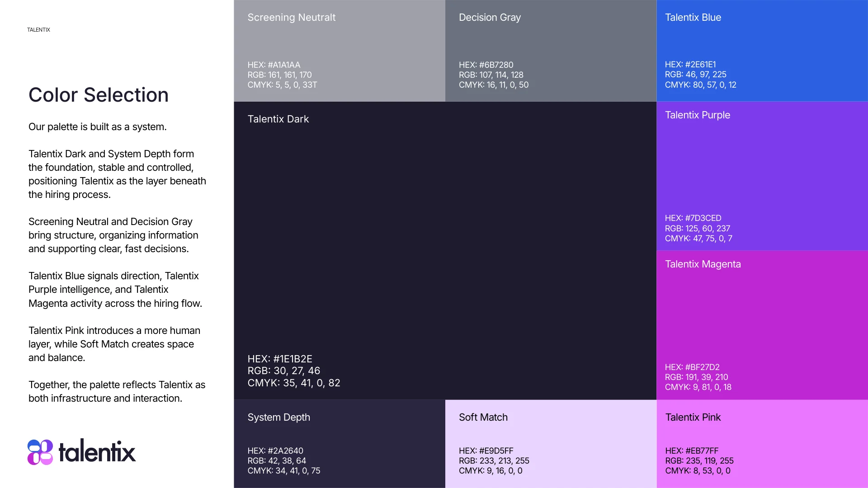868x488 pixels.
Task: Select the text 'HEX: #2A2640'
Action: [275, 451]
